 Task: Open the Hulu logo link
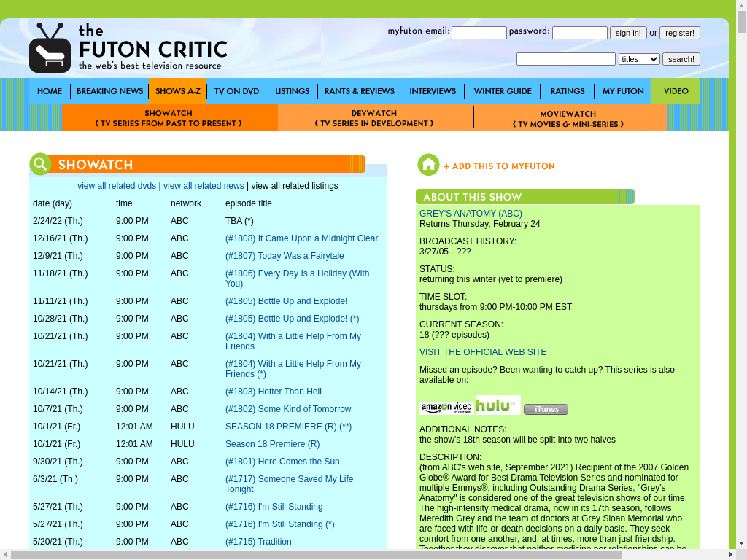[498, 405]
